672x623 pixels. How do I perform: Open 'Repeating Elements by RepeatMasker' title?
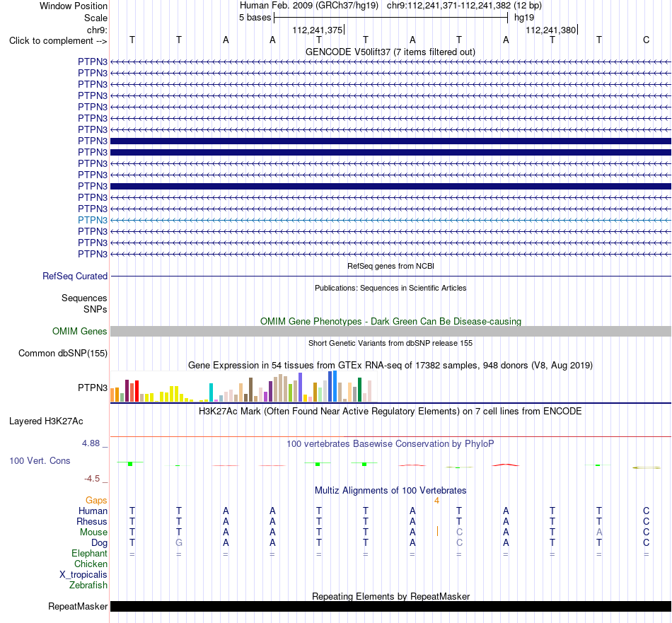point(390,596)
